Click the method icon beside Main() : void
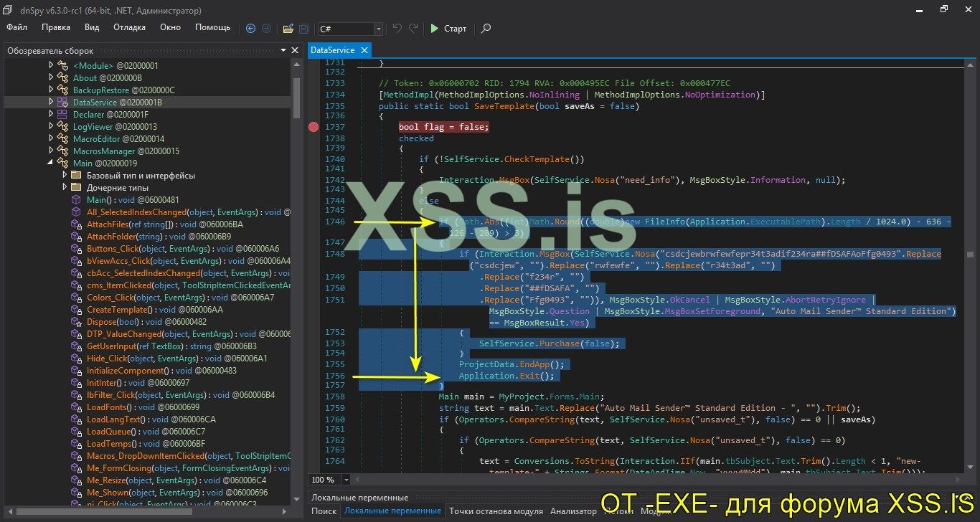 point(76,199)
